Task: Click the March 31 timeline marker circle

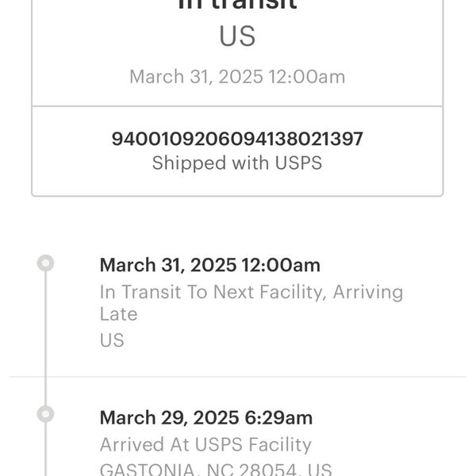Action: pos(45,263)
